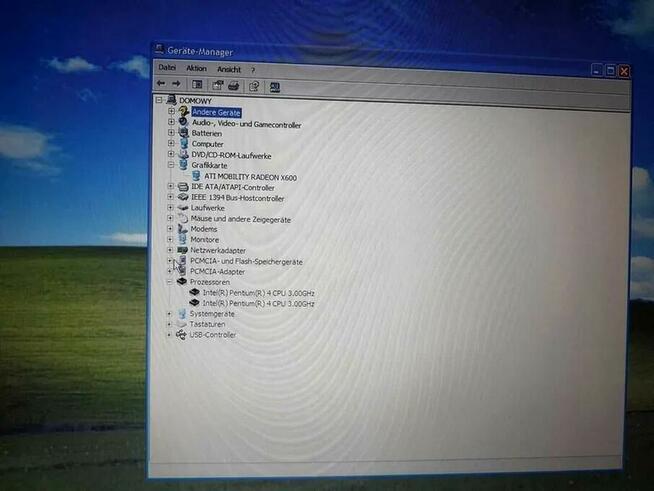This screenshot has width=654, height=491.
Task: Minimize the Geräte-Manager window
Action: pyautogui.click(x=596, y=71)
